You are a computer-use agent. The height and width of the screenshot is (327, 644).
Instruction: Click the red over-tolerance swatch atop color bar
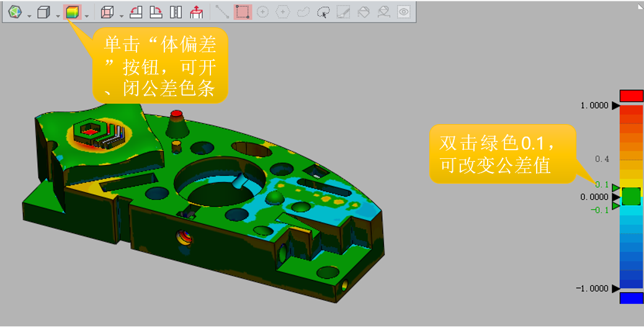pyautogui.click(x=631, y=96)
